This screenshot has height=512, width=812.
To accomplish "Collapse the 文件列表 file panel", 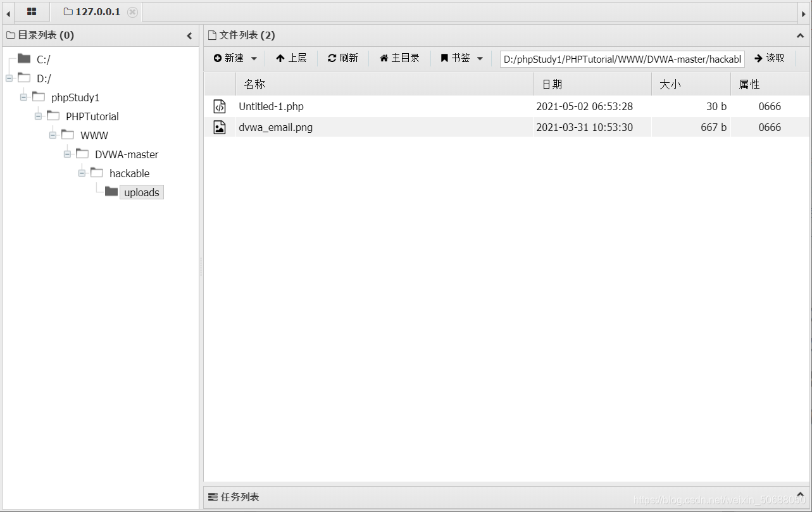I will [800, 36].
